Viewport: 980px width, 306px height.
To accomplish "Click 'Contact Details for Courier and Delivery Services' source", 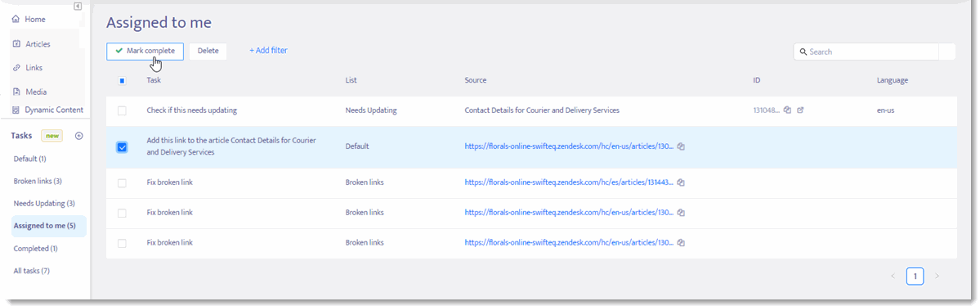I will click(542, 110).
